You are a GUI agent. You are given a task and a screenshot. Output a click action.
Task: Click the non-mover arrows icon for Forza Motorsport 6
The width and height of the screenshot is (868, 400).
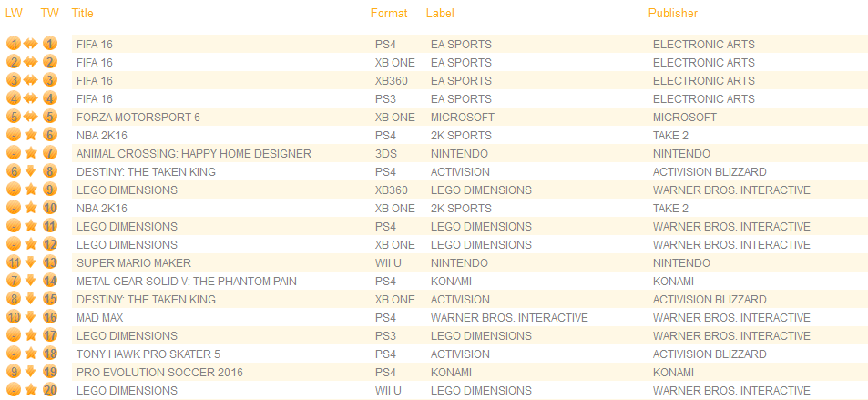pos(31,117)
